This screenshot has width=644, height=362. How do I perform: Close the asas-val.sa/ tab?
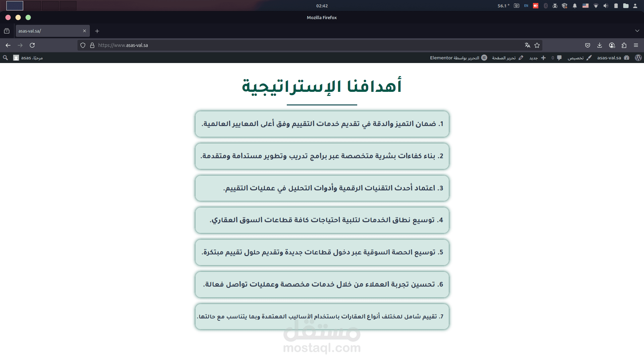point(85,31)
